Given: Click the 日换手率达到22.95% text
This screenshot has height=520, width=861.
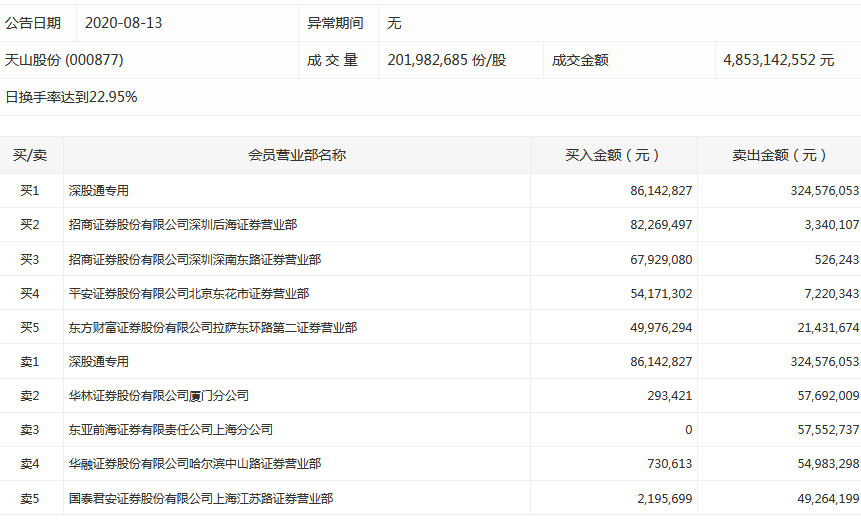Looking at the screenshot, I should tap(71, 97).
